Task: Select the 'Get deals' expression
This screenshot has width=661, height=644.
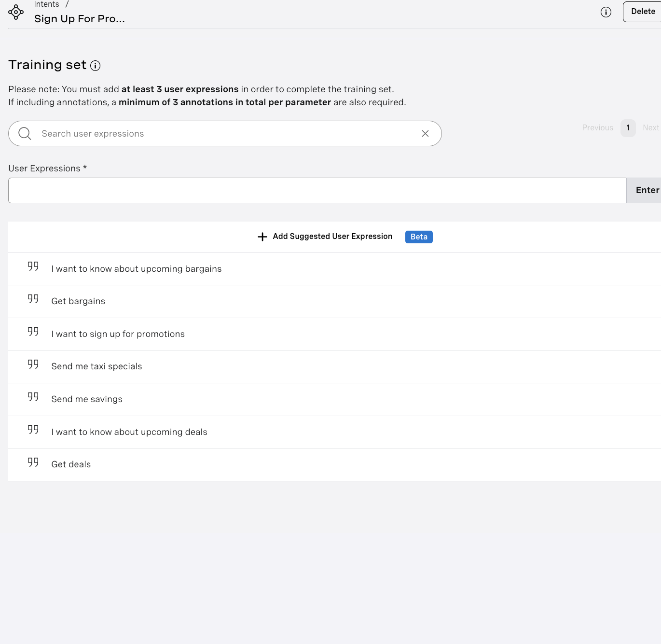Action: coord(71,464)
